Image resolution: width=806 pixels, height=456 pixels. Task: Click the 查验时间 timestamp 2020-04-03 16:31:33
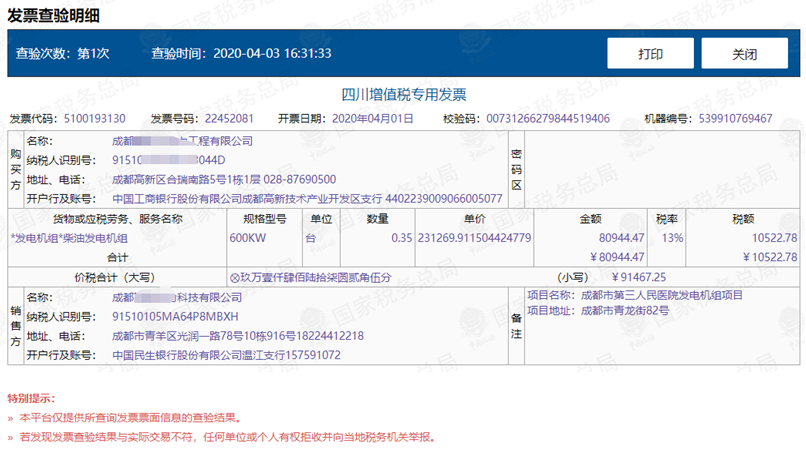pos(272,54)
